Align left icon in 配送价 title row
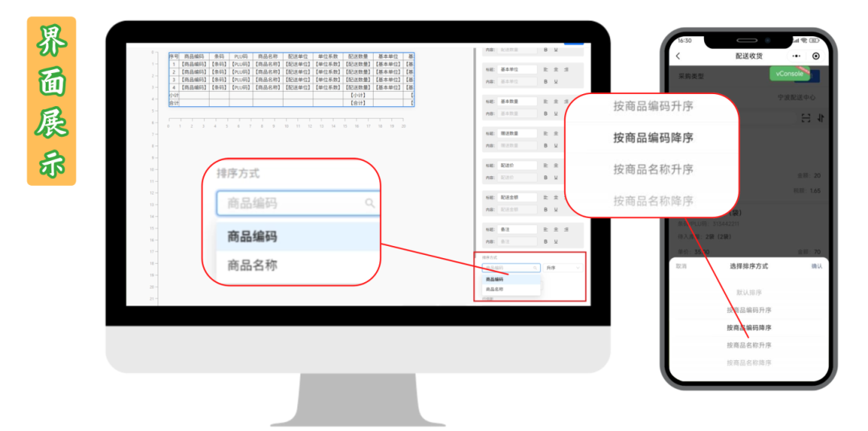Image resolution: width=868 pixels, height=431 pixels. (545, 165)
